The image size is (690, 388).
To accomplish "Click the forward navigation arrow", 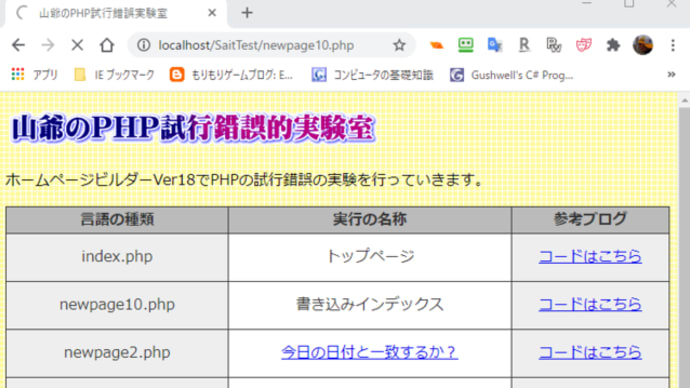I will pos(48,45).
